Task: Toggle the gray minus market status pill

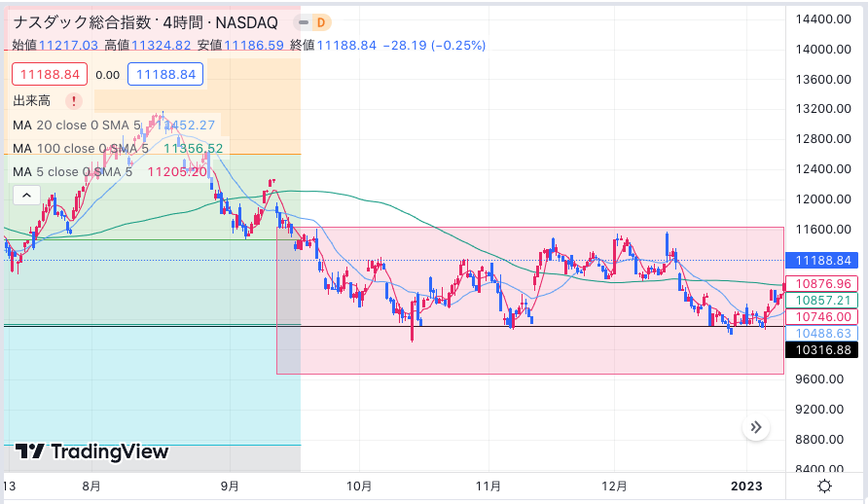Action: click(304, 22)
